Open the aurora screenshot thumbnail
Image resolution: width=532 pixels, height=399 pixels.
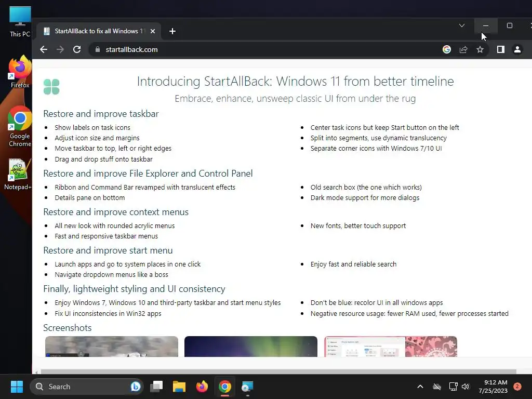251,347
